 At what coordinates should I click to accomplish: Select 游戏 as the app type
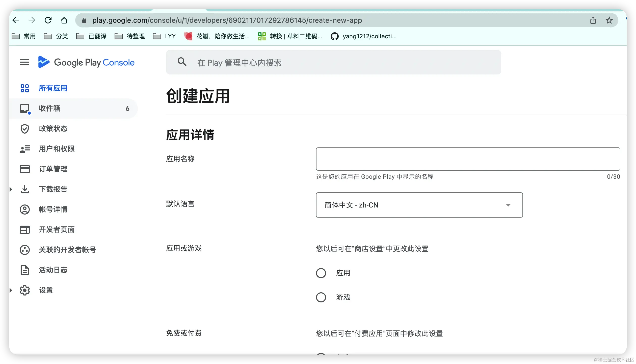pos(321,297)
